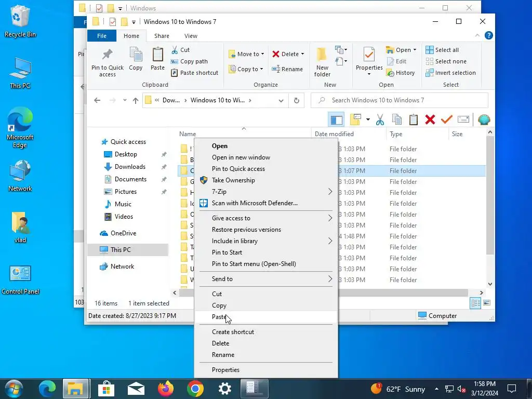Choose Scan with Microsoft Defender

pyautogui.click(x=266, y=203)
